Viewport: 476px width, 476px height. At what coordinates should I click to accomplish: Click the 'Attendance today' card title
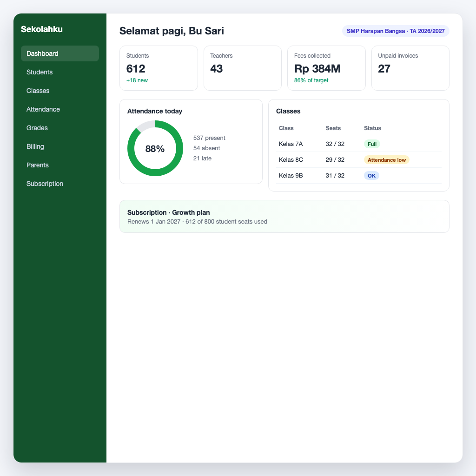tap(154, 111)
